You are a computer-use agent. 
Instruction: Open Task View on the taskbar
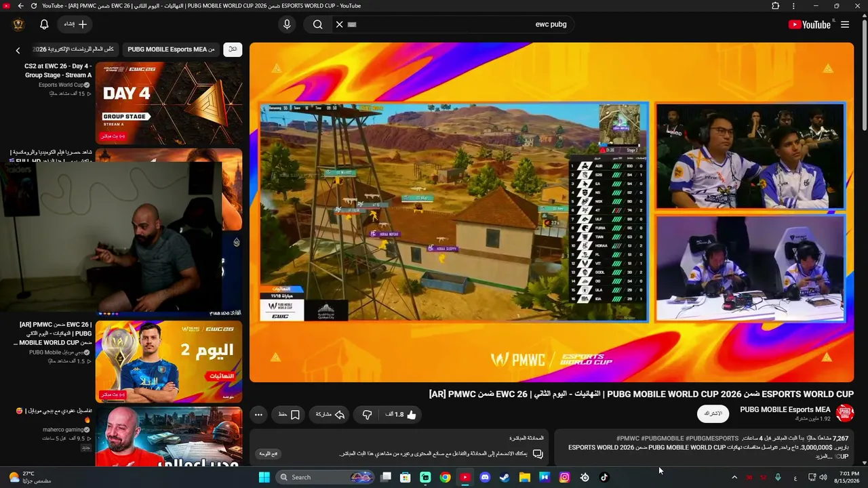click(x=386, y=477)
